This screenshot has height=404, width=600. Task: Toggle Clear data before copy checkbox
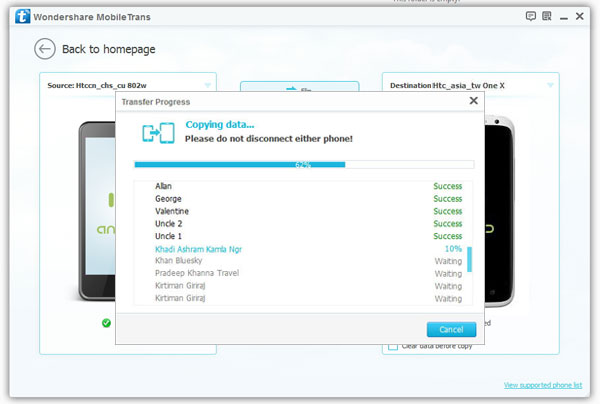(x=393, y=346)
